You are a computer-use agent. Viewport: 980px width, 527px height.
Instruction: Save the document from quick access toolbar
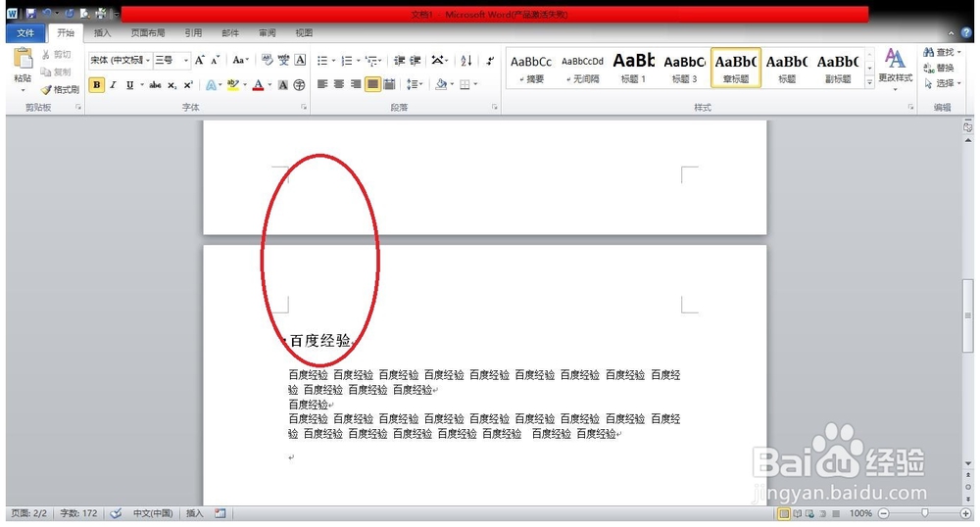tap(30, 13)
